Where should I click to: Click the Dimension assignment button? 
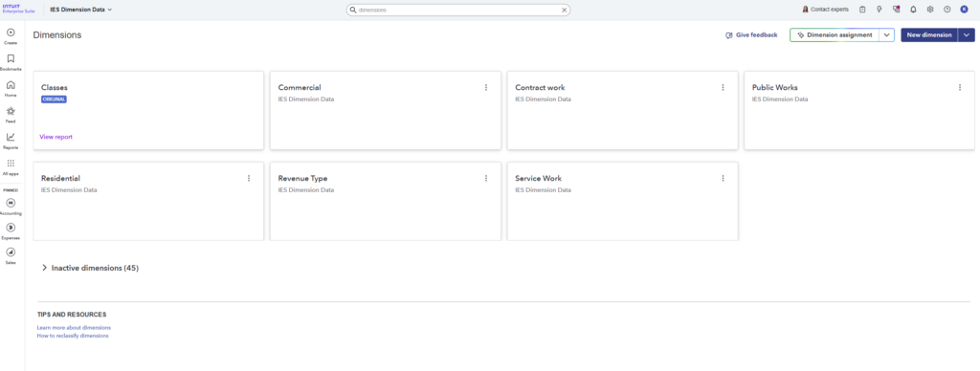click(x=835, y=35)
